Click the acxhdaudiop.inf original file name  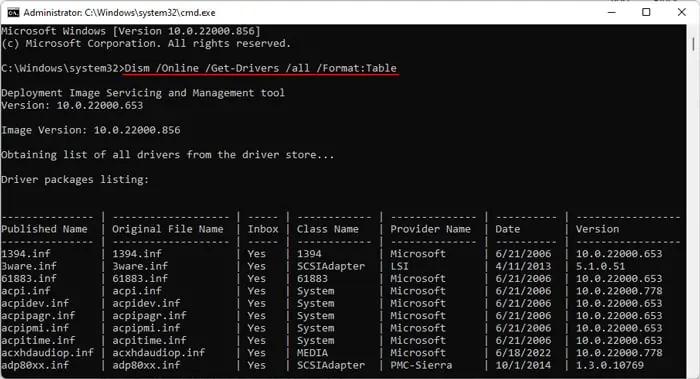pyautogui.click(x=158, y=353)
